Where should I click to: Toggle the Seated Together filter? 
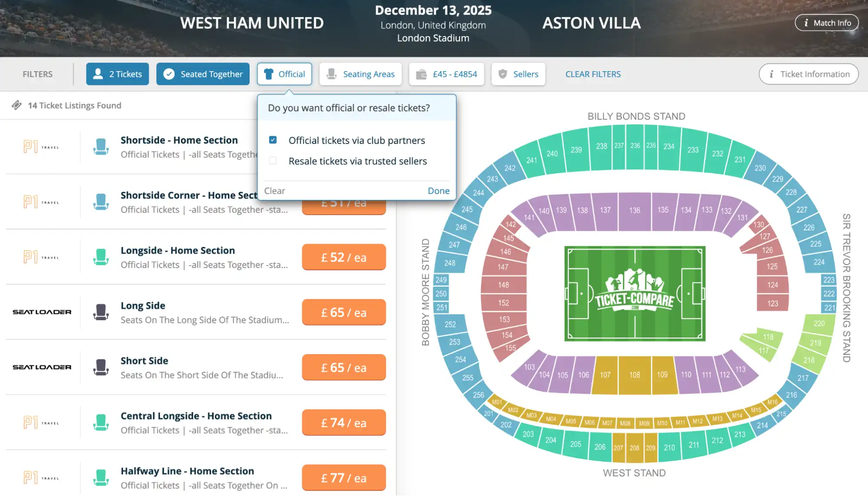[x=202, y=74]
